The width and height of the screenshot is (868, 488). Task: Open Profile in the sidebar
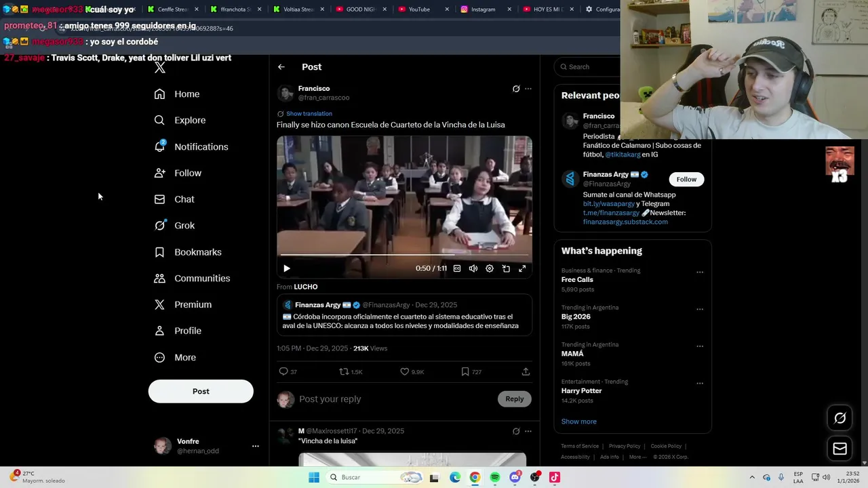tap(178, 331)
